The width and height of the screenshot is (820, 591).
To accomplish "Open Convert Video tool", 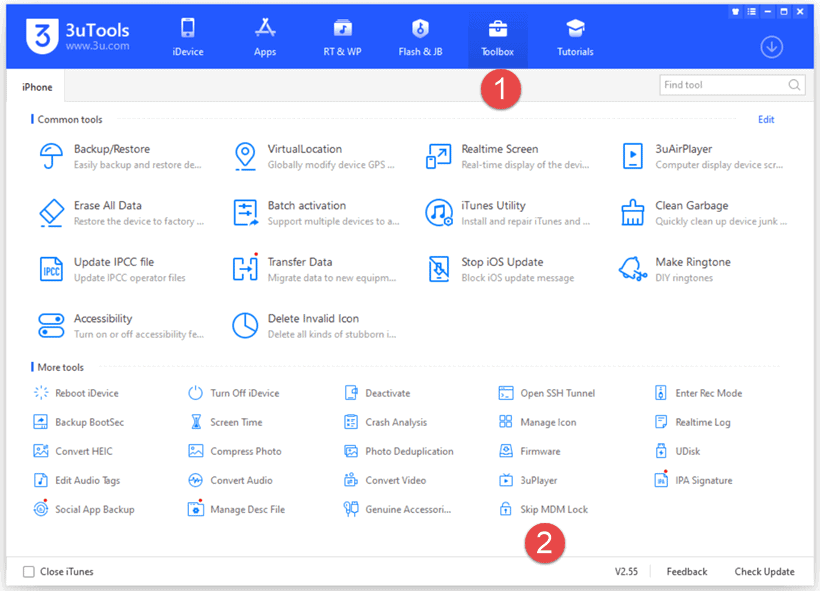I will click(385, 480).
